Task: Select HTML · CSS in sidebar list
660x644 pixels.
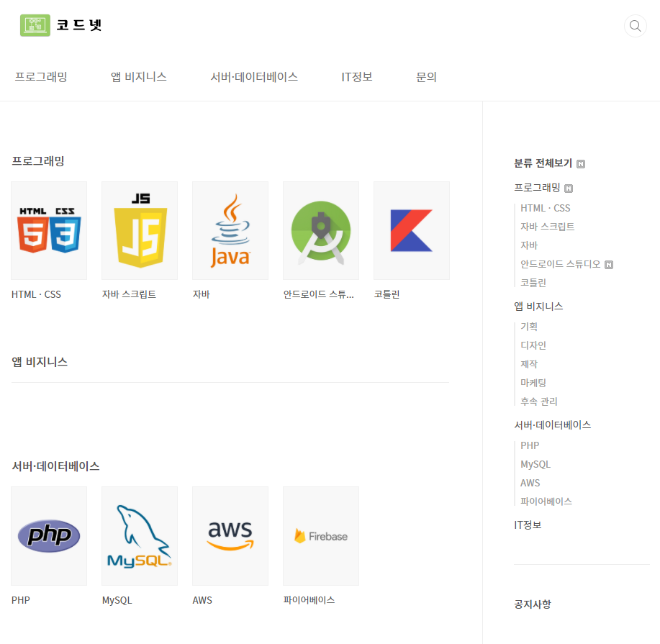Action: (545, 208)
